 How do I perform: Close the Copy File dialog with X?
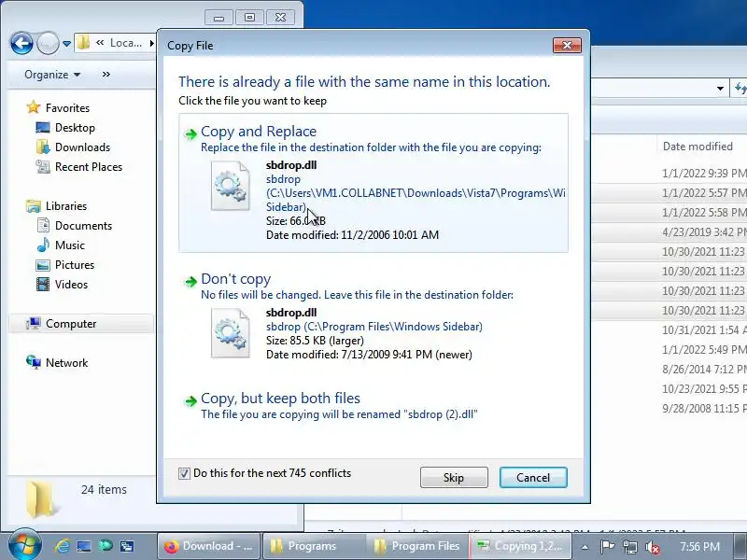coord(567,45)
